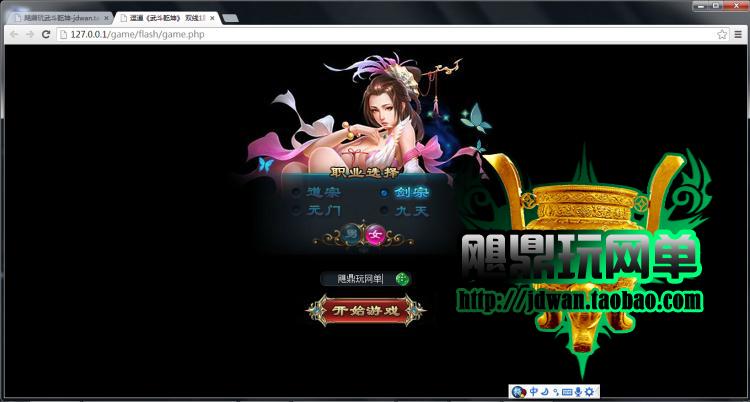
Task: Toggle the 中 Chinese/English input mode
Action: tap(533, 392)
